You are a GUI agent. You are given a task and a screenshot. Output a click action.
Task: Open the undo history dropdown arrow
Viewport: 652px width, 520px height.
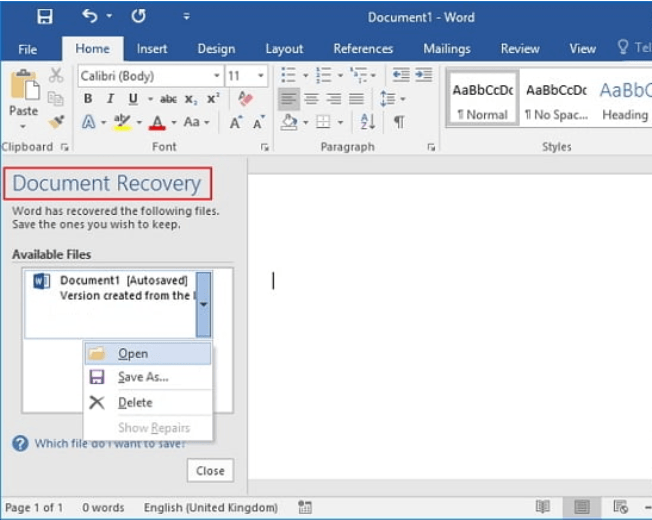[x=109, y=16]
